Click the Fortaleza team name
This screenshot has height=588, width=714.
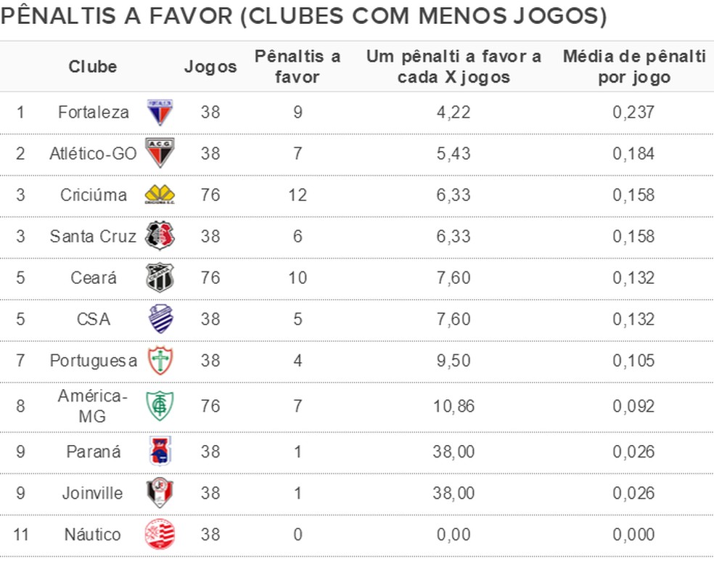tap(94, 113)
